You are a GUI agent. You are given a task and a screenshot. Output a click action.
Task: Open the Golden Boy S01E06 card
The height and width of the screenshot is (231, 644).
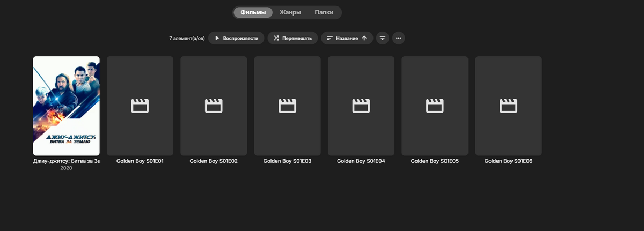(509, 106)
